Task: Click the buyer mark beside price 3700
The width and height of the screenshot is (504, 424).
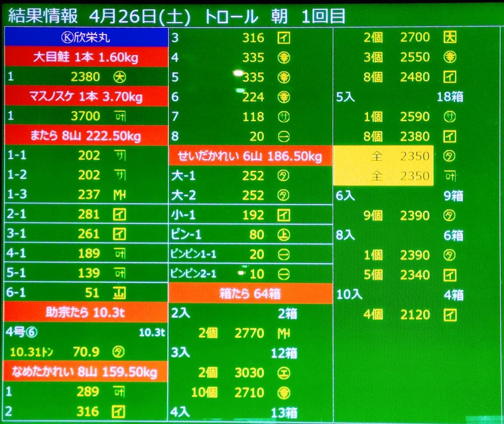Action: [x=119, y=117]
